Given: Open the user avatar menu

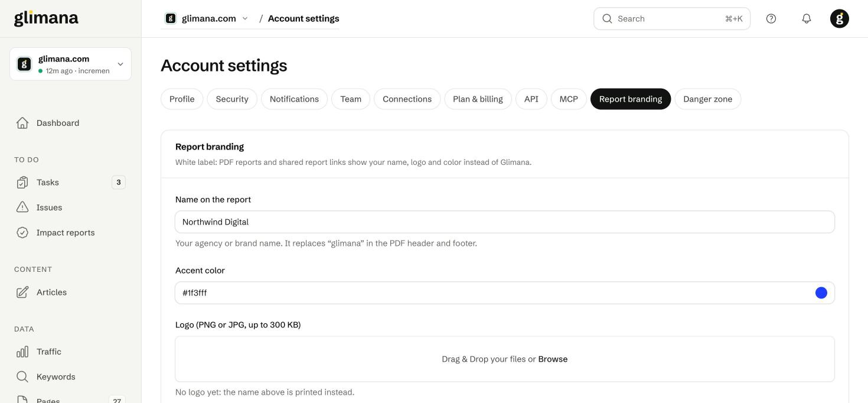Looking at the screenshot, I should pyautogui.click(x=840, y=18).
